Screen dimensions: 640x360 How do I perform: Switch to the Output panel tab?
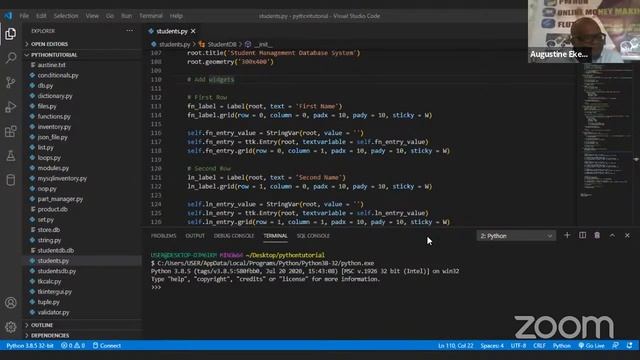tap(195, 236)
